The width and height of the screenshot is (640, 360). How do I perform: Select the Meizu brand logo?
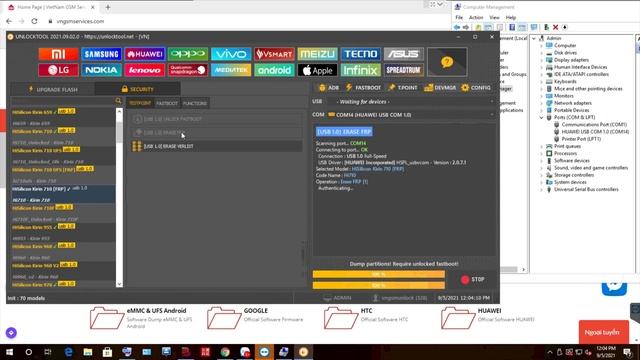[317, 54]
